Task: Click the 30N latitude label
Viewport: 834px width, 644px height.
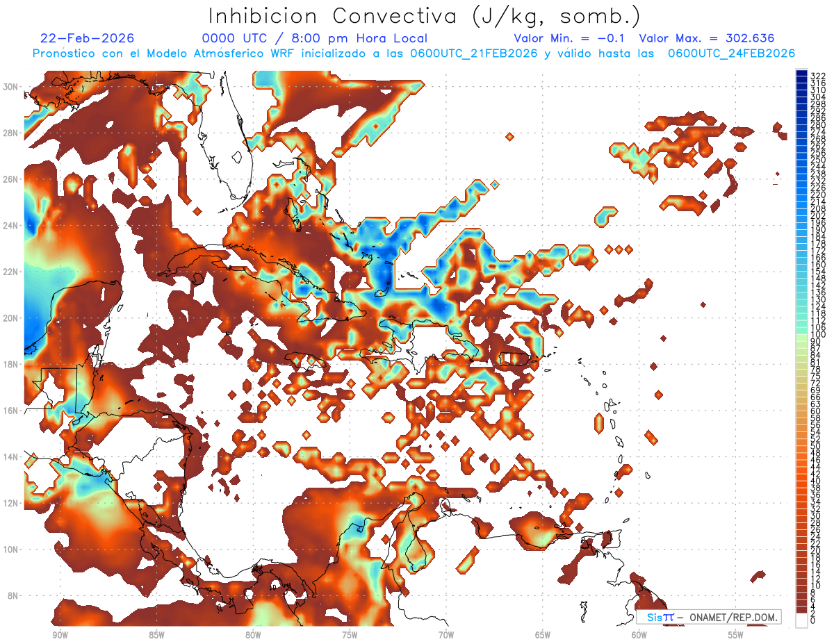Action: click(x=11, y=87)
